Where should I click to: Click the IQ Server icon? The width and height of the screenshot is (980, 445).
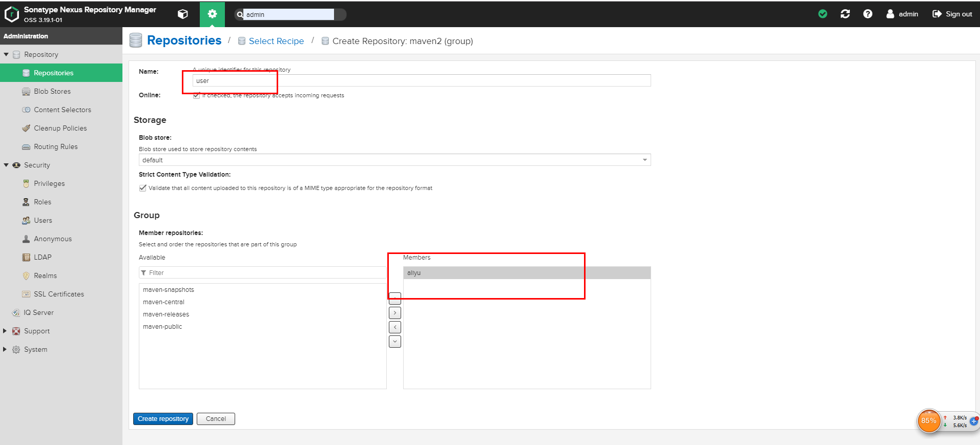coord(16,312)
